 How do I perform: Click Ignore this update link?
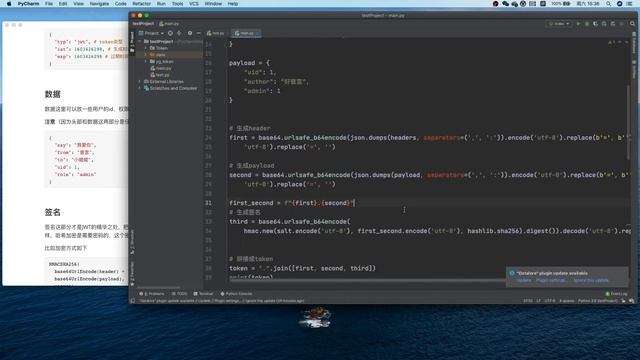(x=591, y=280)
